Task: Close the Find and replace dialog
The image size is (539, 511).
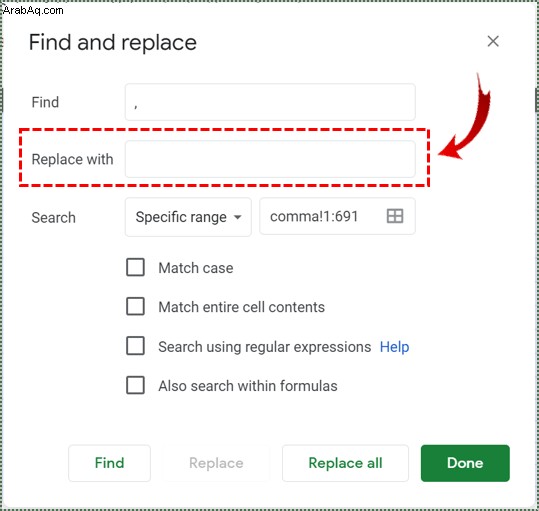Action: pyautogui.click(x=493, y=41)
